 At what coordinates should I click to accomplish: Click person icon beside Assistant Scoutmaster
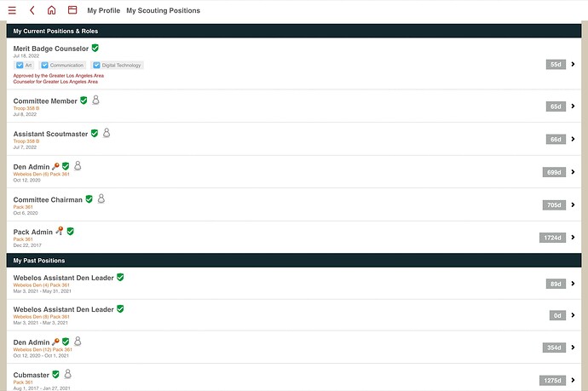pos(107,133)
